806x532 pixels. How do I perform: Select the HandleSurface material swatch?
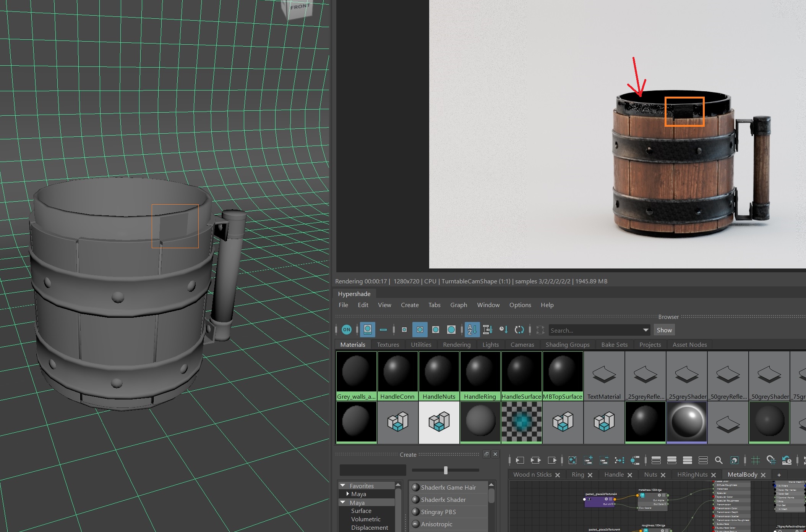[x=521, y=376]
